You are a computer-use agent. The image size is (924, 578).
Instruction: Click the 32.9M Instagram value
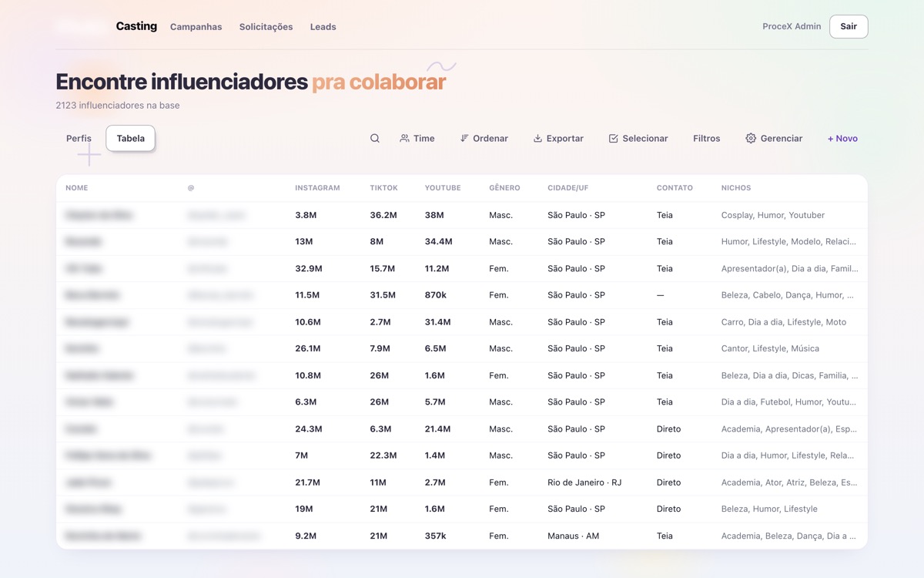[309, 268]
